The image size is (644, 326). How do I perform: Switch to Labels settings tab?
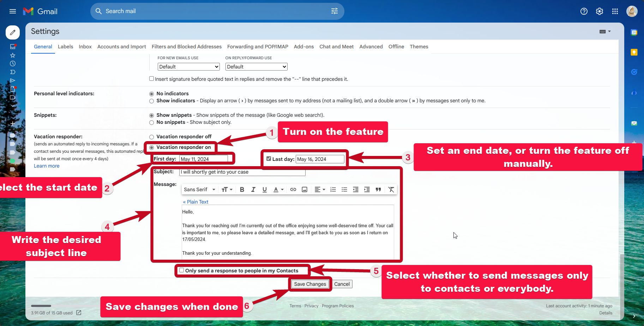pyautogui.click(x=65, y=47)
